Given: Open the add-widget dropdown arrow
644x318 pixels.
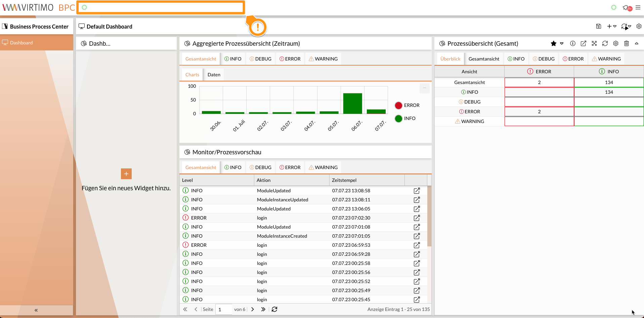Looking at the screenshot, I should (x=615, y=26).
